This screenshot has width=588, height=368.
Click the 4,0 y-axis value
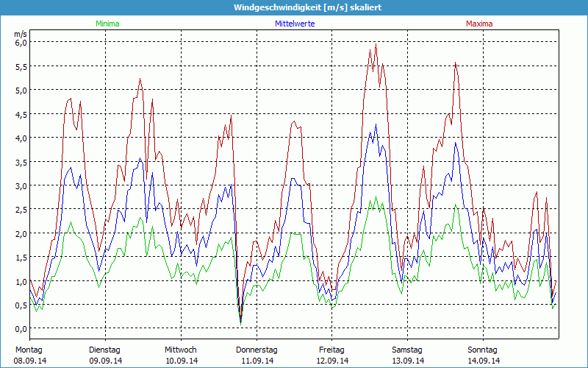click(x=21, y=138)
